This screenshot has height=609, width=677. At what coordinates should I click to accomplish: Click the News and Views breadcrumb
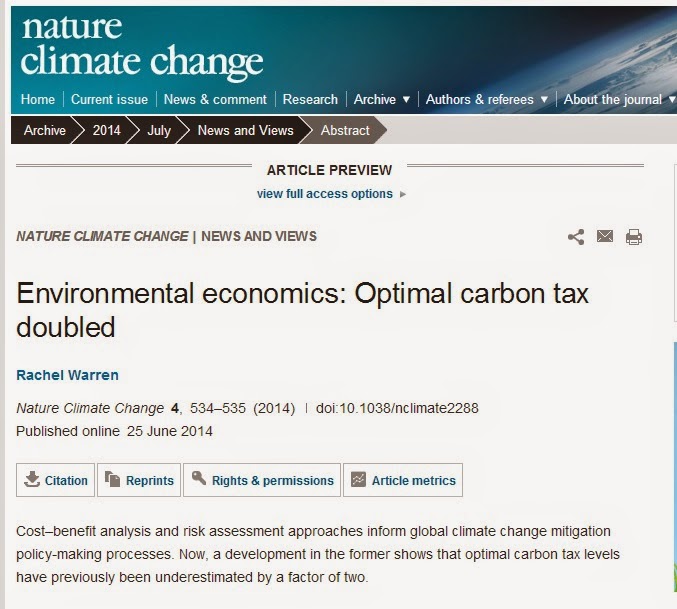pos(245,130)
